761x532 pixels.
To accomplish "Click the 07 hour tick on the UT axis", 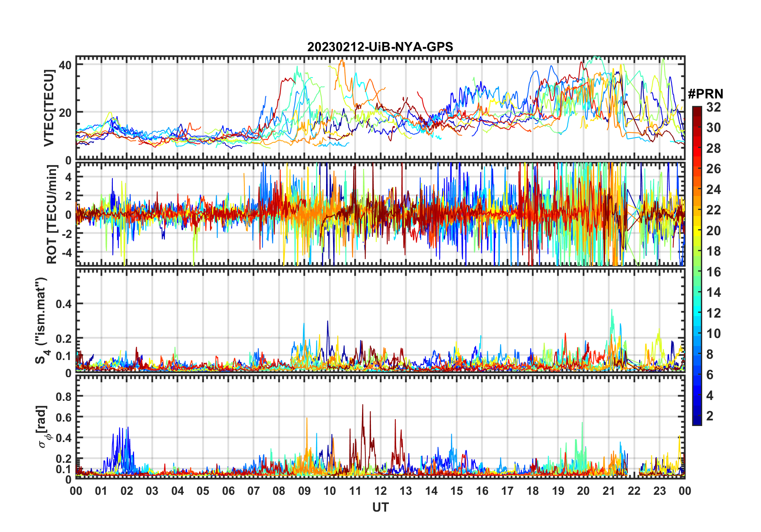I will pyautogui.click(x=254, y=491).
